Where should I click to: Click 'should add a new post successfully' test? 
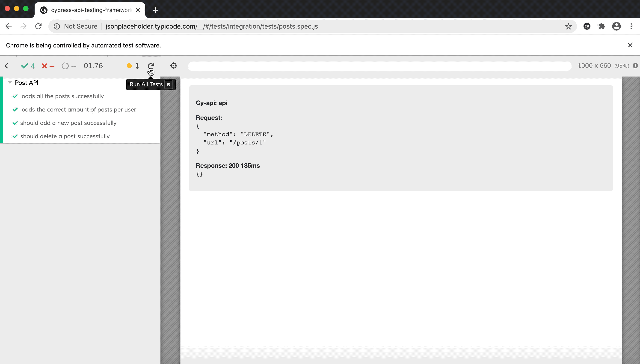point(68,123)
